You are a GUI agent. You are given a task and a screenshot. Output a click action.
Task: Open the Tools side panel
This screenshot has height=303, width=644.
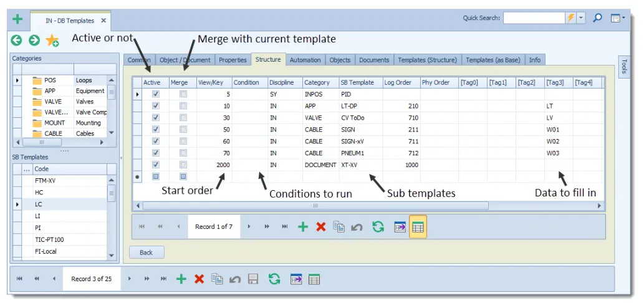coord(624,67)
